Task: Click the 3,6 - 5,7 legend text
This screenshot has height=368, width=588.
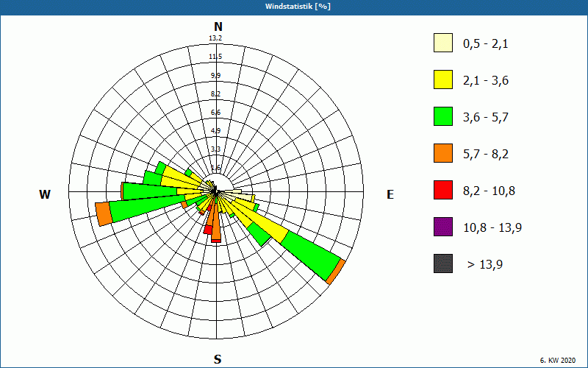Action: (486, 118)
